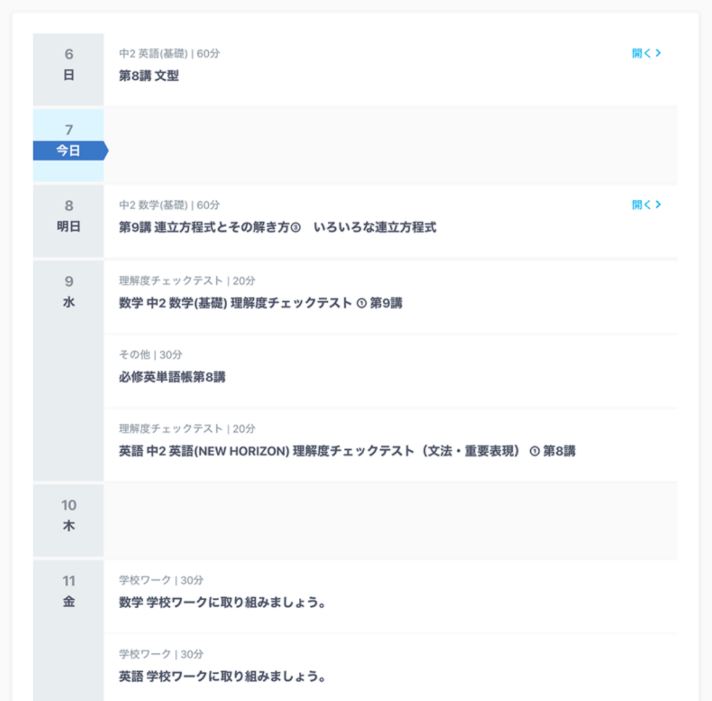
Task: Select the 6 日 date cell
Action: (69, 69)
